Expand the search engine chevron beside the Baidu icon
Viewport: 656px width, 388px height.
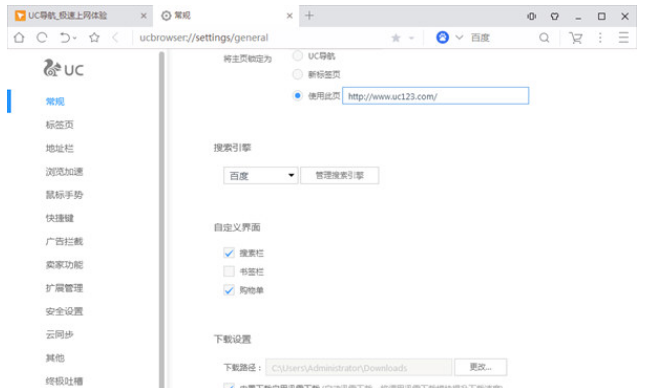click(x=459, y=37)
